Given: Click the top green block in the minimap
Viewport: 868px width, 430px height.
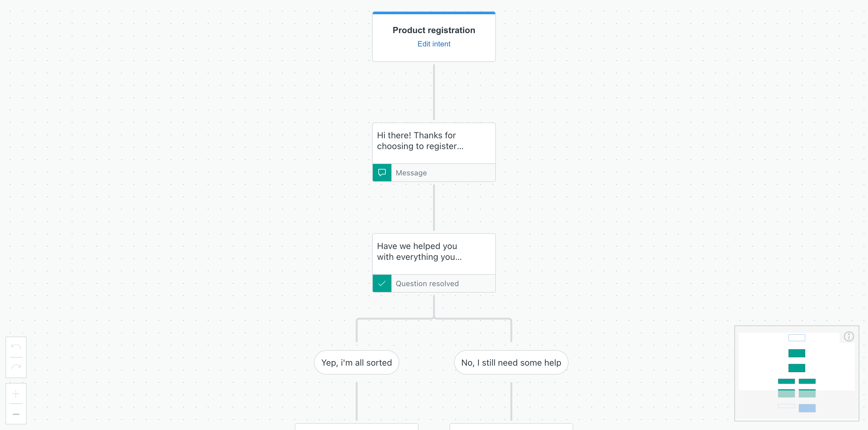Looking at the screenshot, I should tap(797, 353).
